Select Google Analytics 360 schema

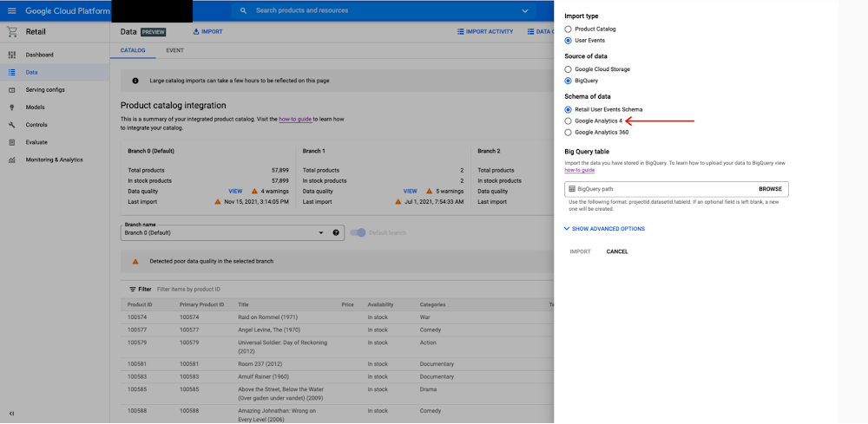tap(568, 132)
